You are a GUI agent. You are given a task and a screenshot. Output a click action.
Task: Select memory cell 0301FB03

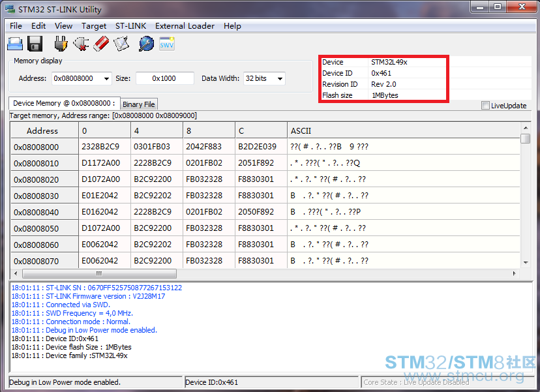coord(157,147)
